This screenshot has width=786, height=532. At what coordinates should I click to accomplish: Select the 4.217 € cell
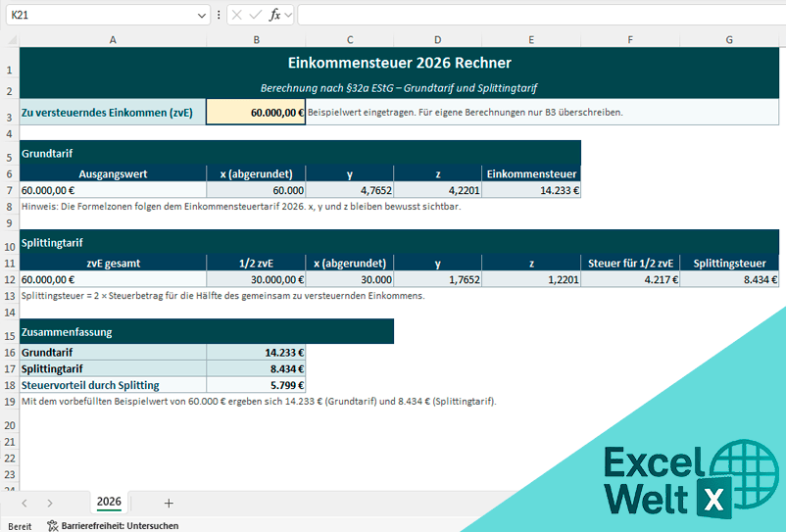[630, 279]
